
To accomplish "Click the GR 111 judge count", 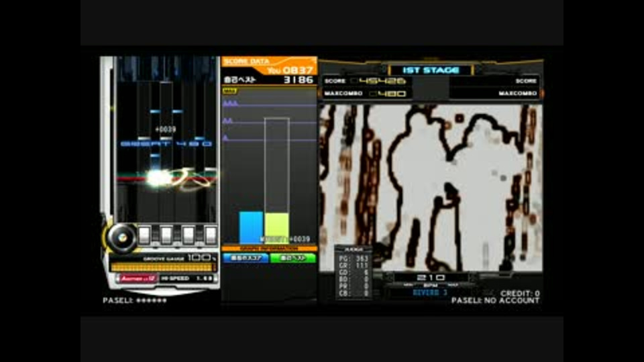I will tap(354, 265).
